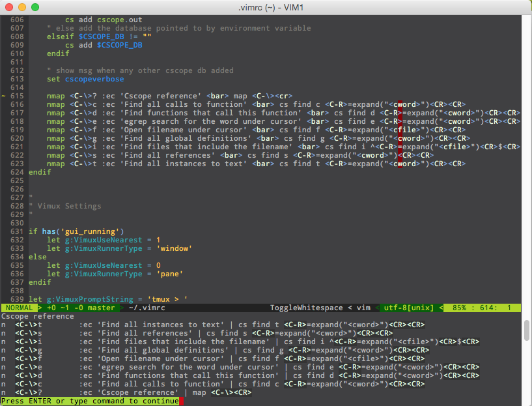This screenshot has height=406, width=532.
Task: Click 'else' on line 634
Action: 37,257
